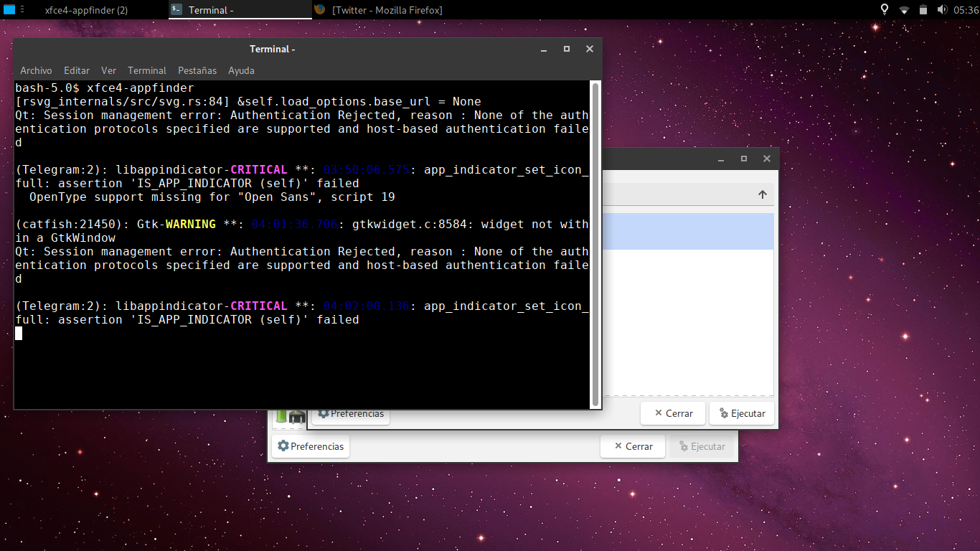Collapse the appfinder using the up arrow
This screenshot has height=551, width=980.
762,194
